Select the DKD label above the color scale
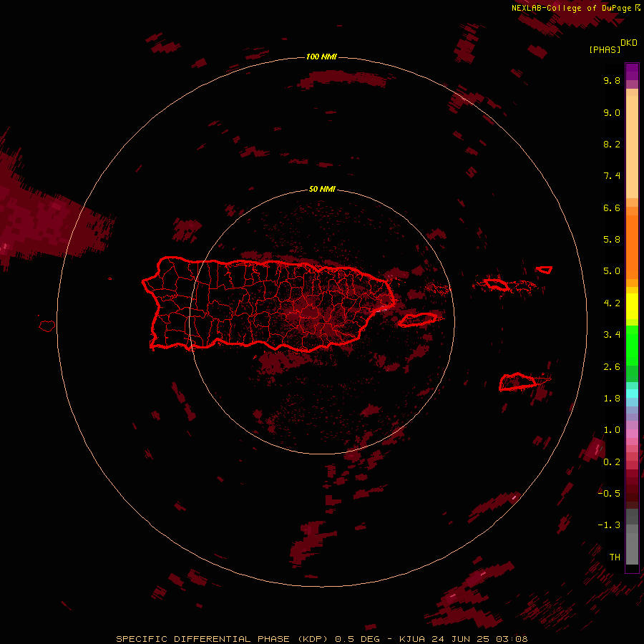Viewport: 644px width, 644px height. pos(629,43)
